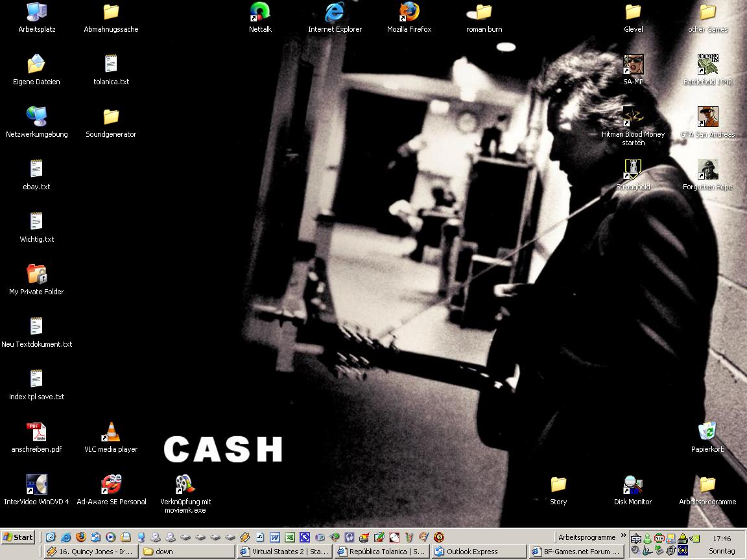This screenshot has width=747, height=560.
Task: Select the ebay.txt file icon
Action: 36,175
